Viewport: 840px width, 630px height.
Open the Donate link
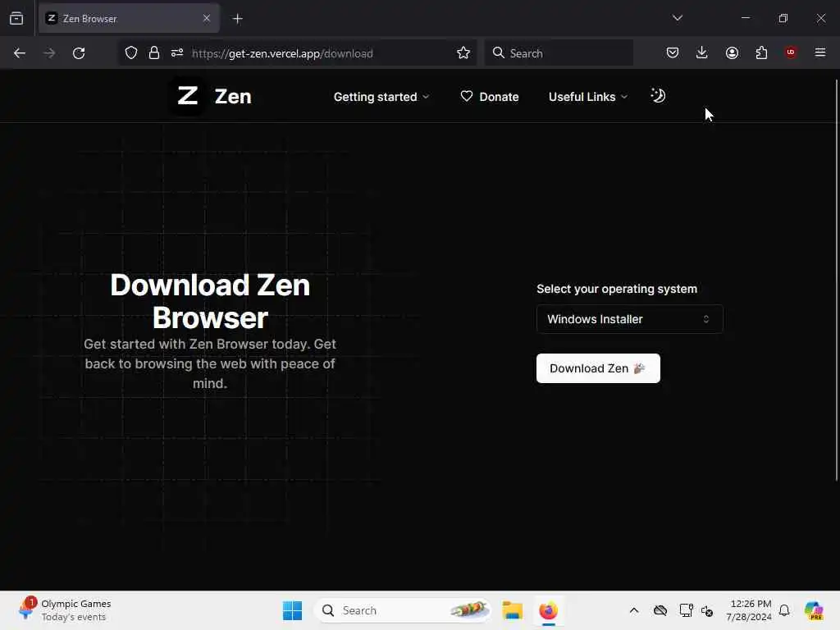(490, 97)
